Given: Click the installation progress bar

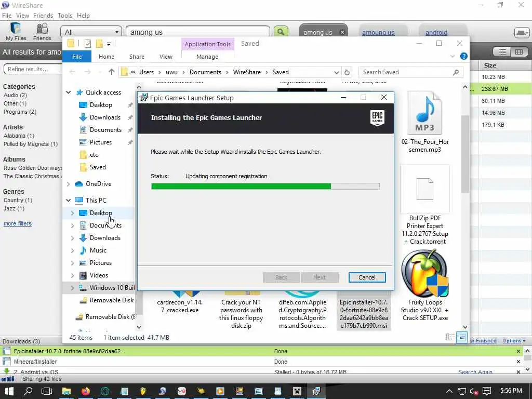Looking at the screenshot, I should (x=265, y=187).
